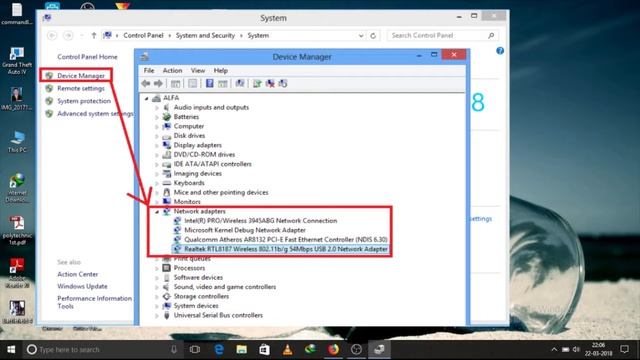Click the Properties icon in Device Manager toolbar

pyautogui.click(x=192, y=84)
